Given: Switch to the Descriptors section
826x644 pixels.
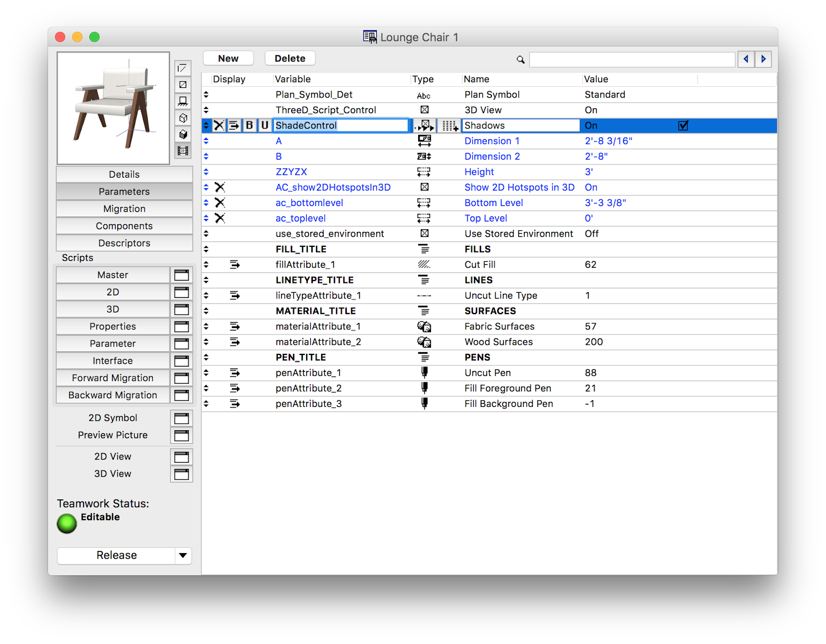Looking at the screenshot, I should tap(124, 243).
